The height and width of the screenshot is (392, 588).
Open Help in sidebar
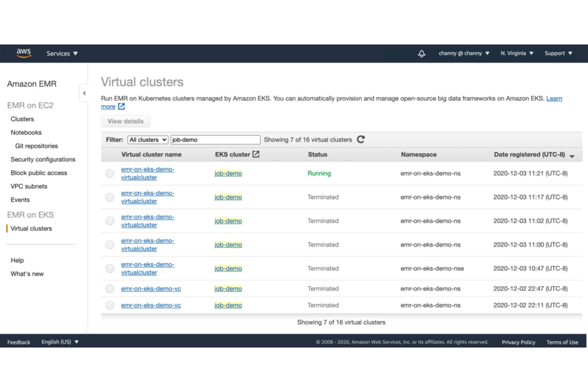pos(17,261)
